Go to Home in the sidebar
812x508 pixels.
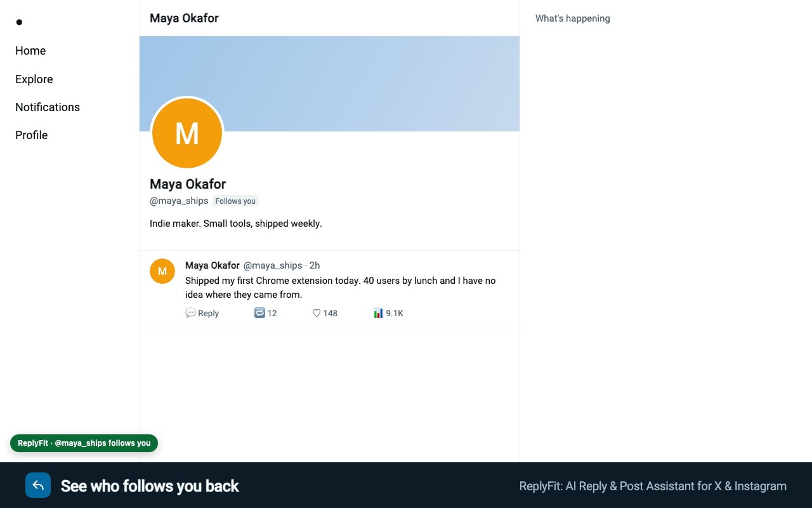click(30, 51)
